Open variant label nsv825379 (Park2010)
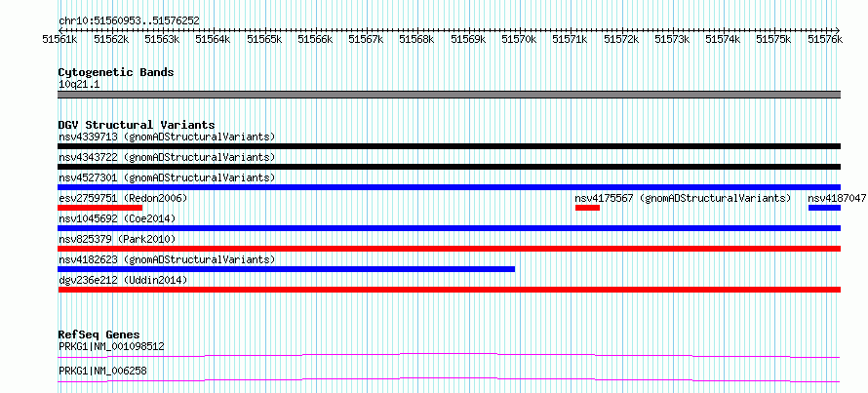Viewport: 868px width, 393px height. coord(117,239)
